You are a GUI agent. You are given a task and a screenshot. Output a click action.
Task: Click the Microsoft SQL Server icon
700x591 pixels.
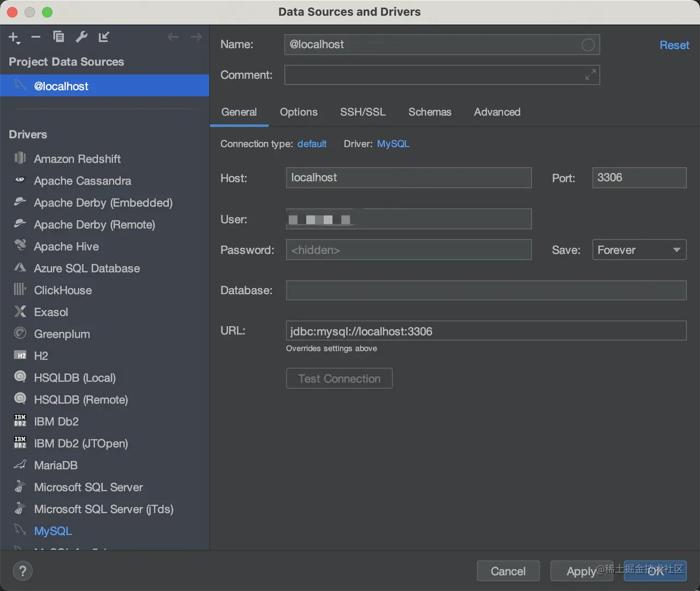[20, 486]
